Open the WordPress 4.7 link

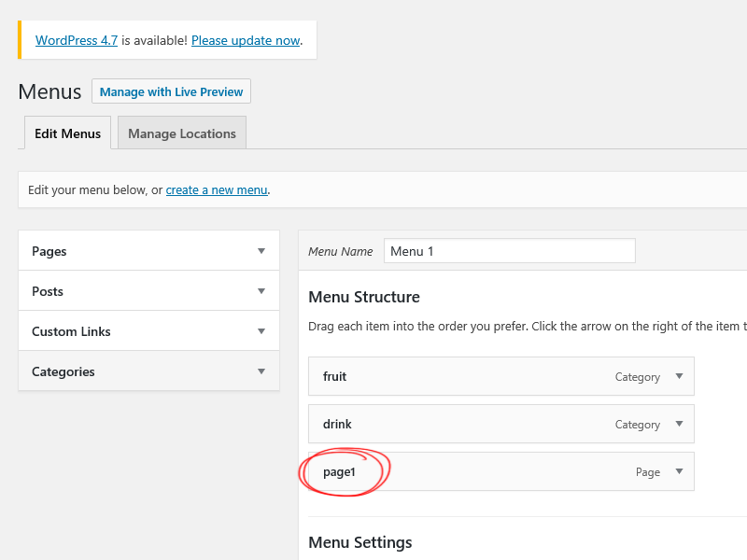(x=77, y=40)
